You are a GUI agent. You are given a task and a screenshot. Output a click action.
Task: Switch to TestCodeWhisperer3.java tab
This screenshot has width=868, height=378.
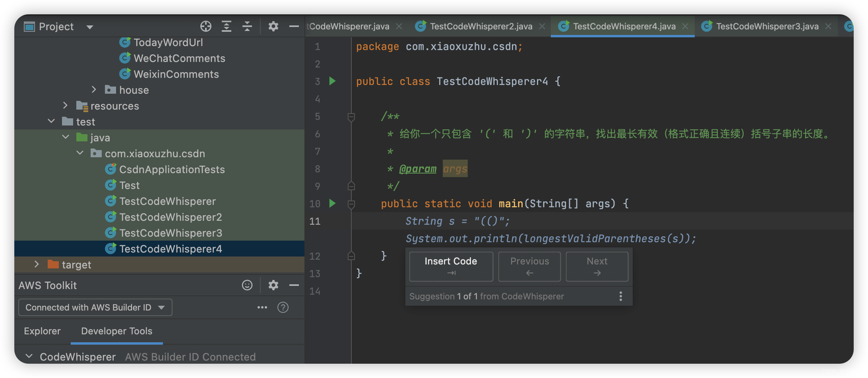[767, 26]
